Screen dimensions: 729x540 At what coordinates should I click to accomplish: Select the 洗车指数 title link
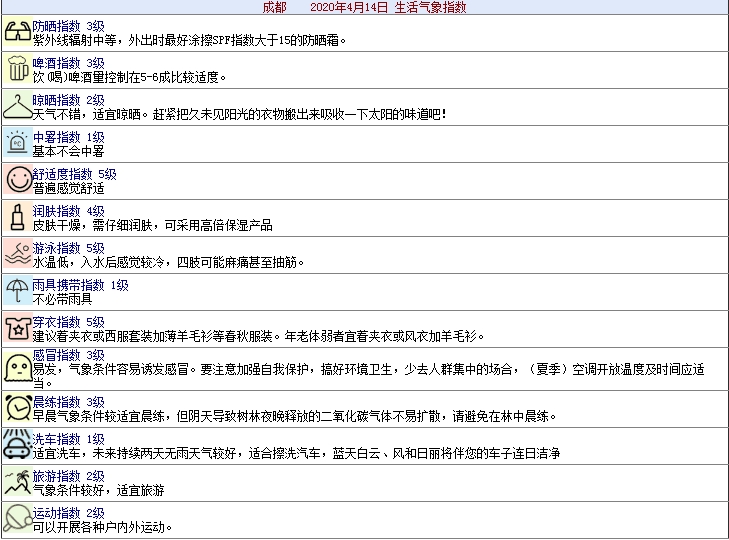pyautogui.click(x=56, y=439)
